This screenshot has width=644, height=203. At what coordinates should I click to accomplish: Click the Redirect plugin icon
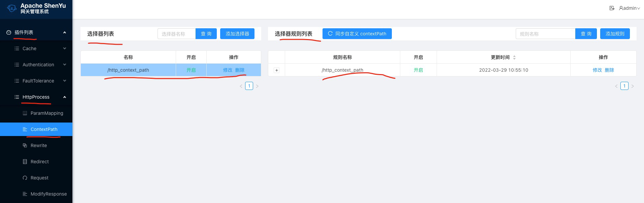click(25, 162)
